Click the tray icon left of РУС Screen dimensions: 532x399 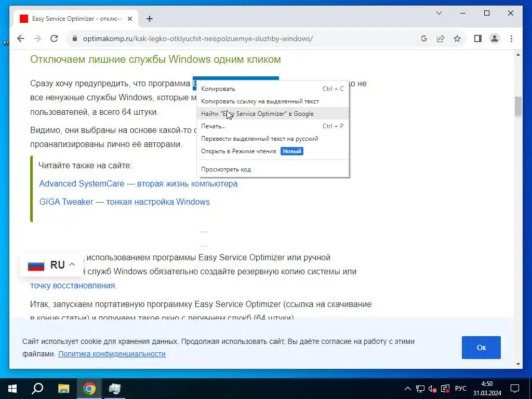point(445,389)
